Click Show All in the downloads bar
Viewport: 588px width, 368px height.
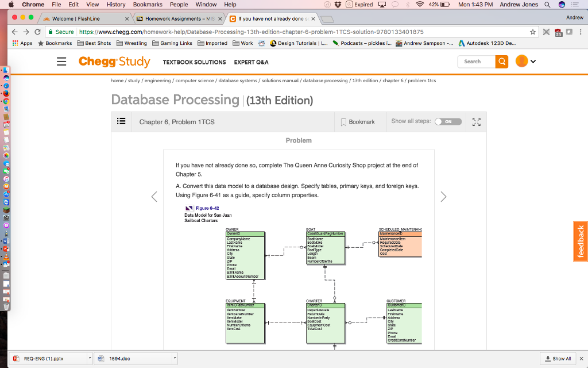click(x=557, y=358)
